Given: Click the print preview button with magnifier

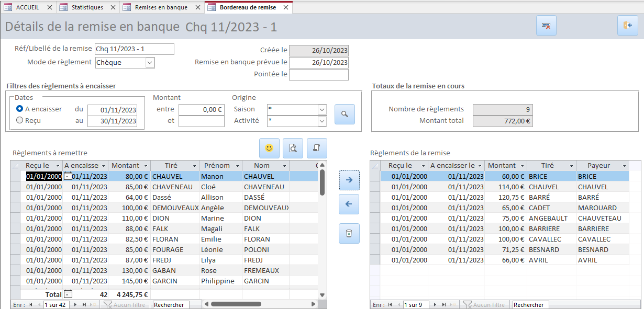Looking at the screenshot, I should tap(293, 148).
